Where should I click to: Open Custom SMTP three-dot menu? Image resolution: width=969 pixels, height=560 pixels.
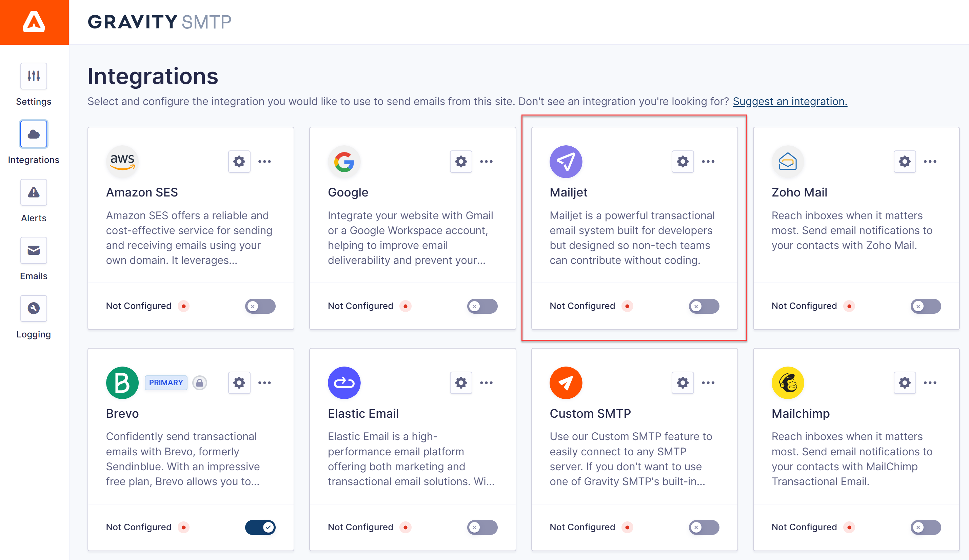pyautogui.click(x=708, y=382)
